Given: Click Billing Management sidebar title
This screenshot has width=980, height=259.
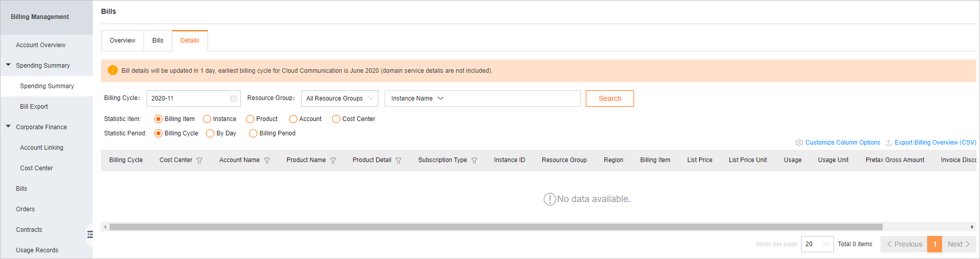Looking at the screenshot, I should click(40, 17).
